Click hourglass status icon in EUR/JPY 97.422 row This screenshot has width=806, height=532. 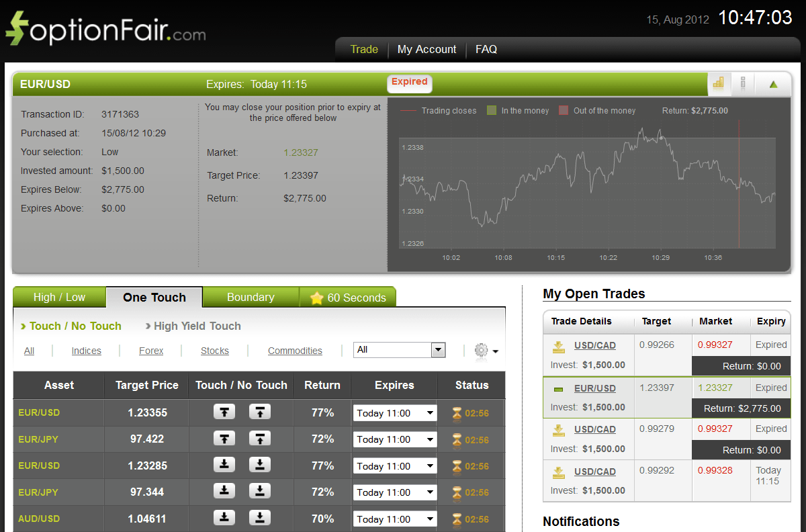pos(457,439)
